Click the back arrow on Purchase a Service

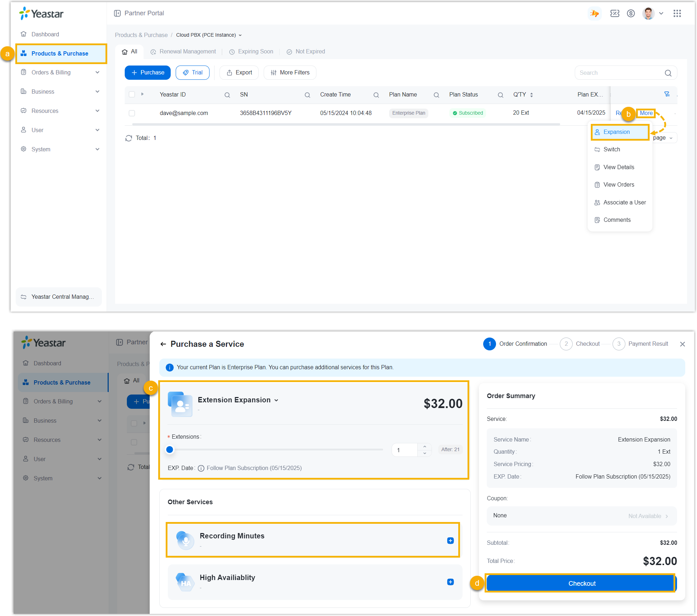163,344
